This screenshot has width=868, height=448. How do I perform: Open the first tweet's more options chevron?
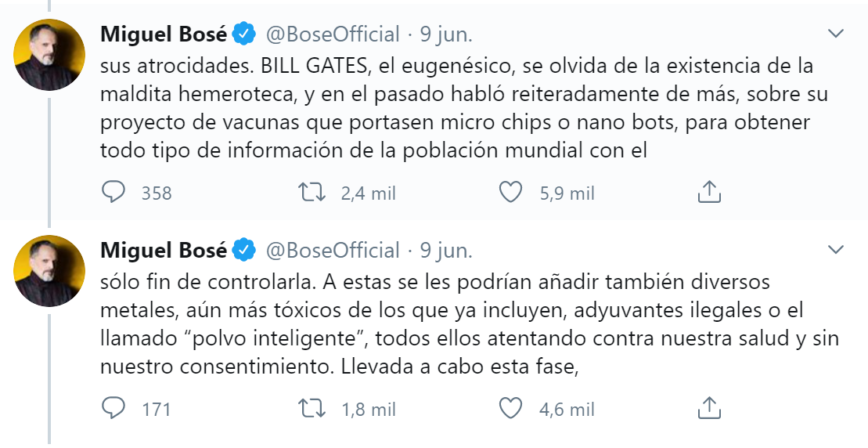point(836,34)
